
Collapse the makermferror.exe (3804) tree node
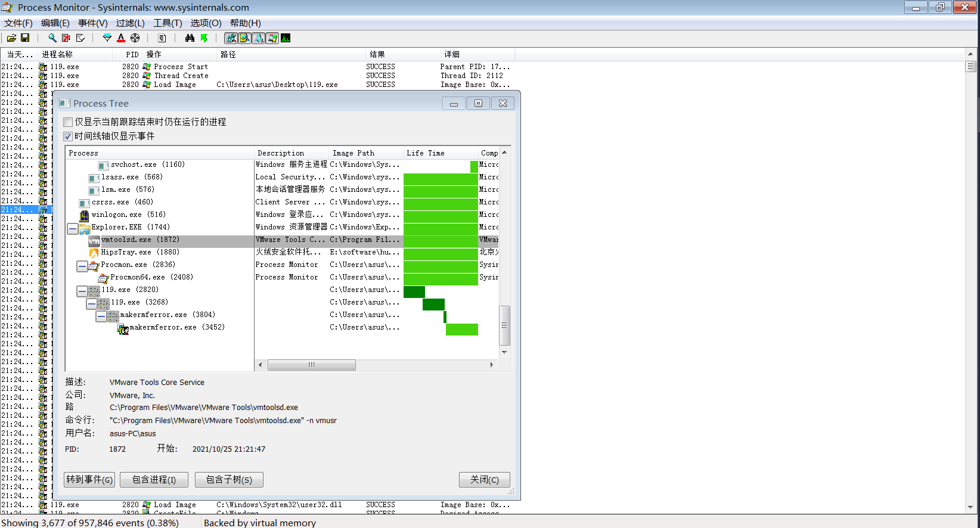[101, 316]
